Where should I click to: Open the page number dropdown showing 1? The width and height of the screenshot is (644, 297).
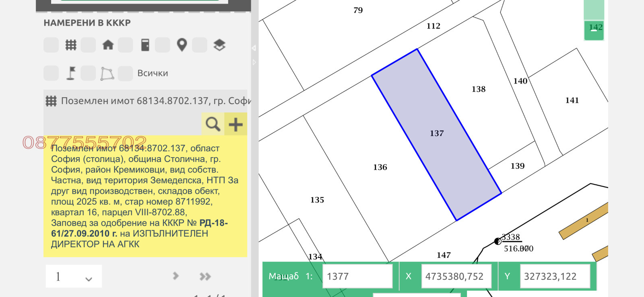(x=74, y=277)
